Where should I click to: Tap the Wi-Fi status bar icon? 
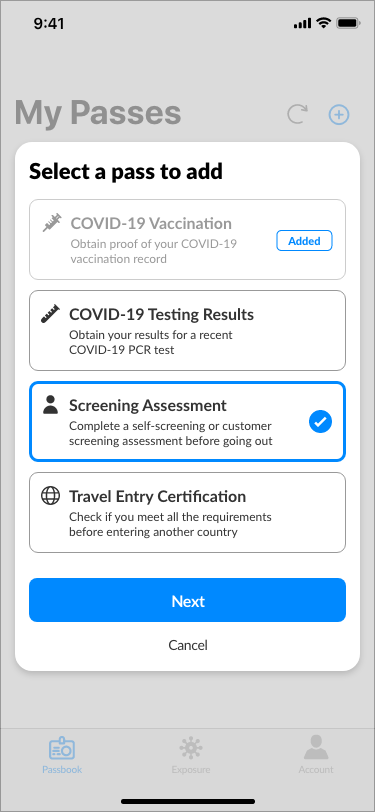pyautogui.click(x=324, y=23)
